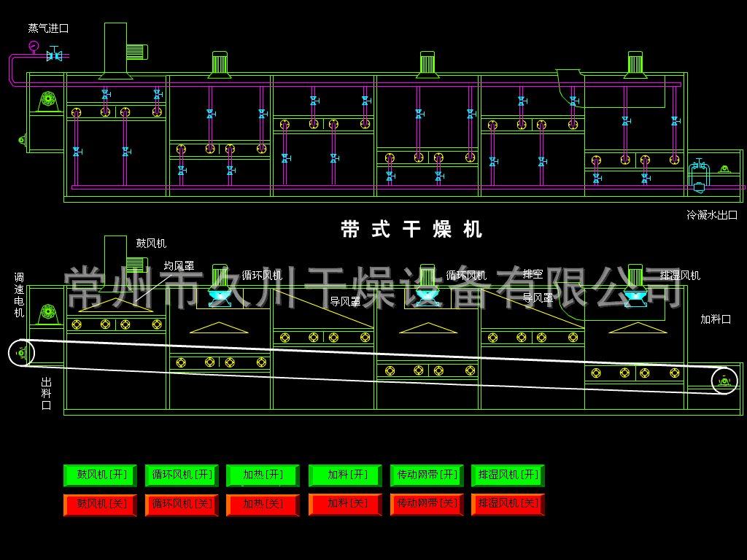Click the steam pressure gauge icon
This screenshot has height=560, width=747.
(x=34, y=46)
